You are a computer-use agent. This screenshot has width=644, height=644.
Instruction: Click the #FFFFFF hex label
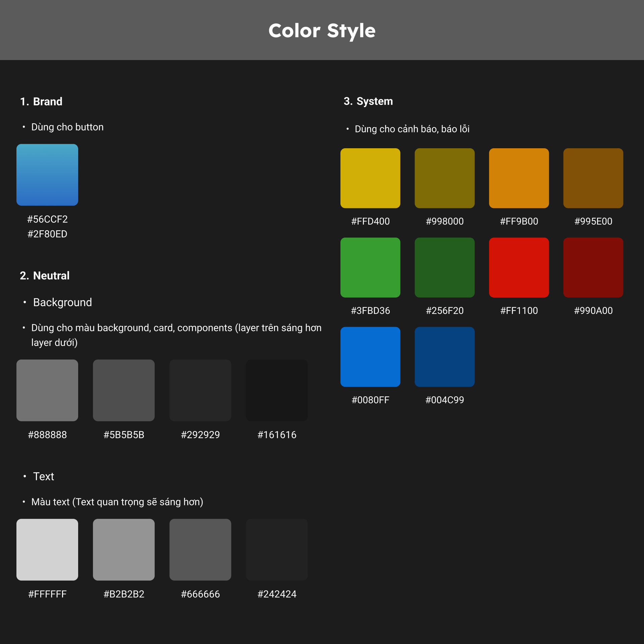[47, 594]
